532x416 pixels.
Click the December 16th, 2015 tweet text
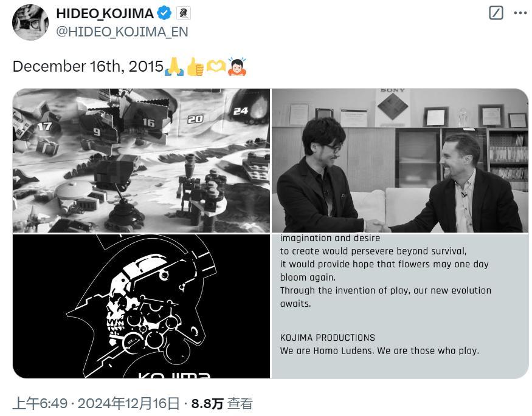[x=88, y=66]
